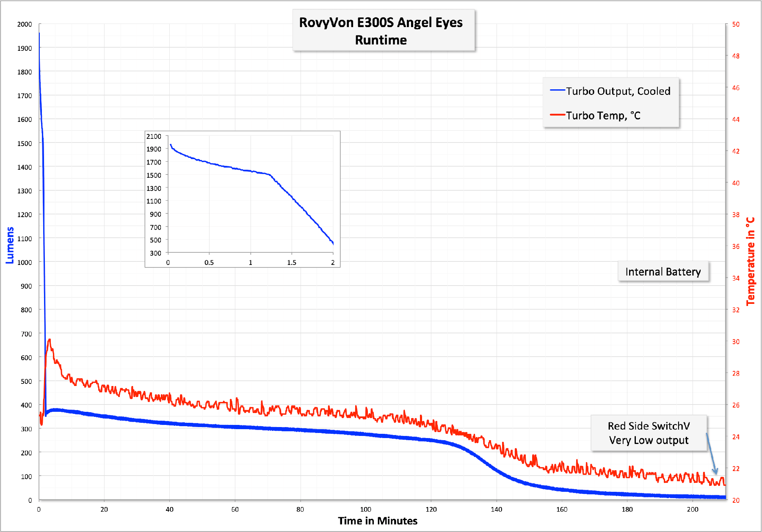Click the red temperature curve's highest peak

click(x=50, y=339)
